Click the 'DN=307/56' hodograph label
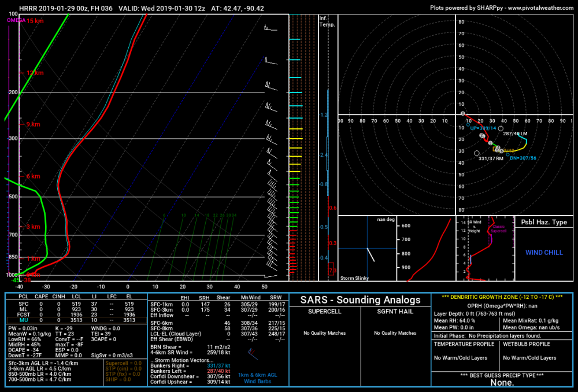The height and width of the screenshot is (392, 578). point(523,158)
